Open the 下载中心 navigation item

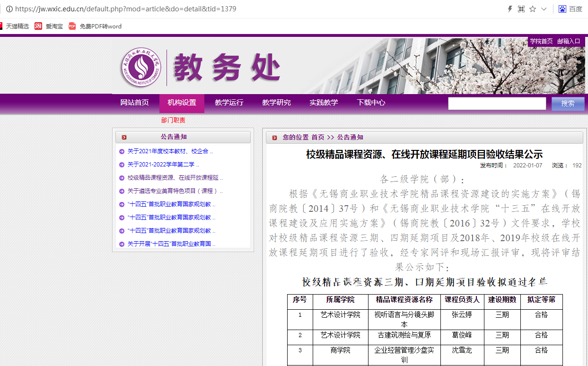point(371,103)
